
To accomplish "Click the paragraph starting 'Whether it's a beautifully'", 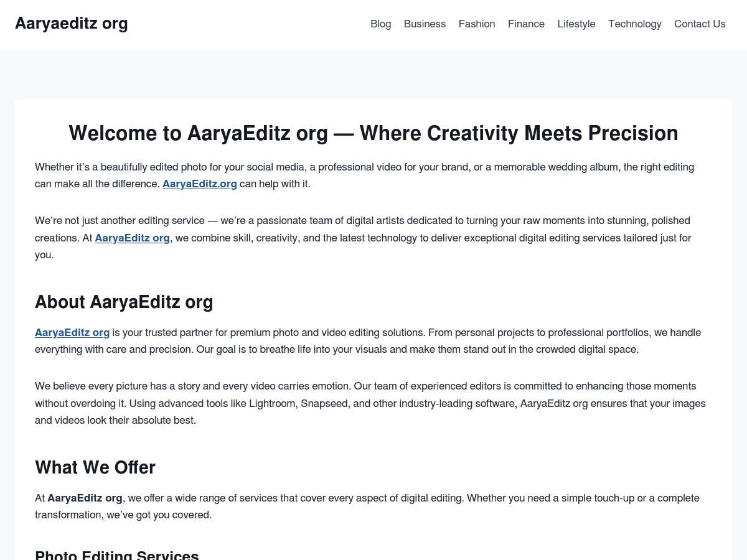I will (365, 175).
